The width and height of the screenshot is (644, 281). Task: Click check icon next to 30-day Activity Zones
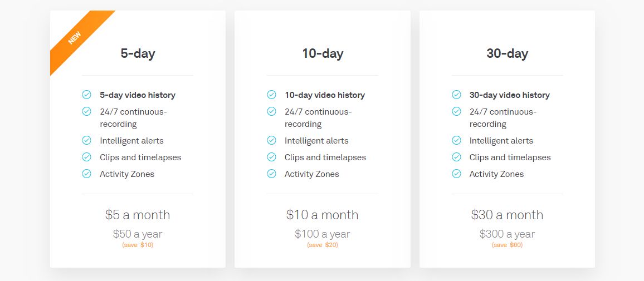456,174
